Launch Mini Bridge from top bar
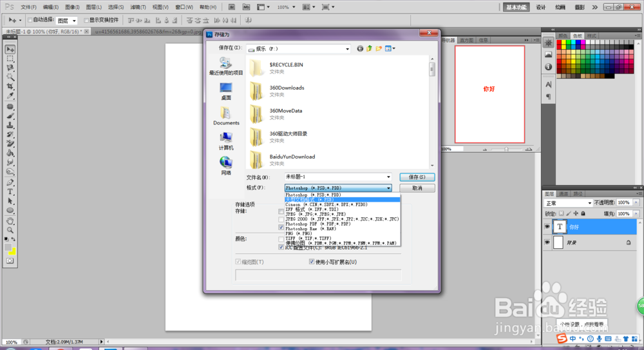 (x=246, y=7)
